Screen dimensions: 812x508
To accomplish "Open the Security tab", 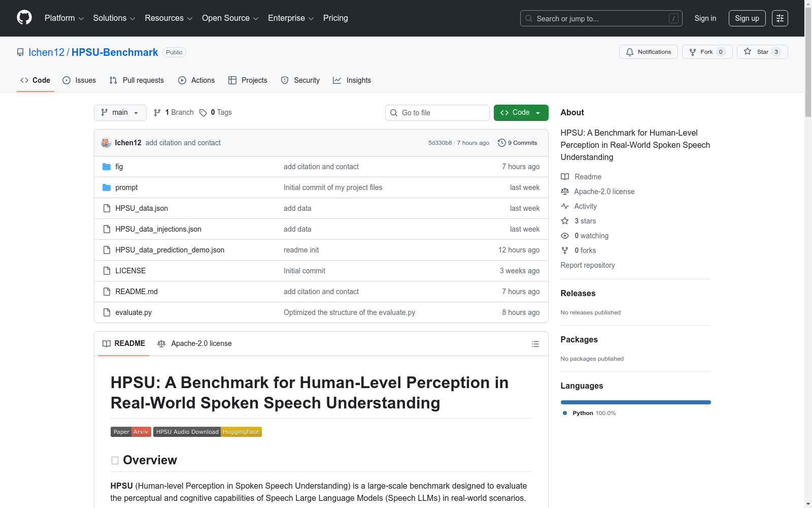I will [x=300, y=80].
